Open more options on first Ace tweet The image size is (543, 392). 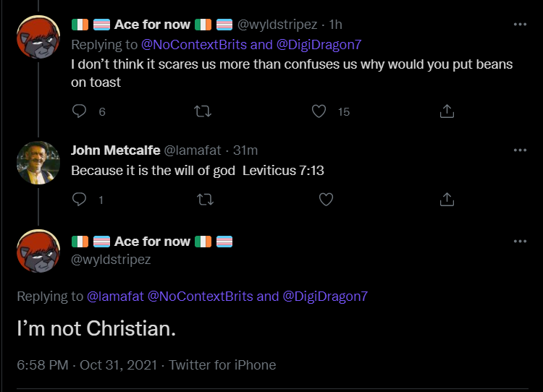tap(520, 24)
